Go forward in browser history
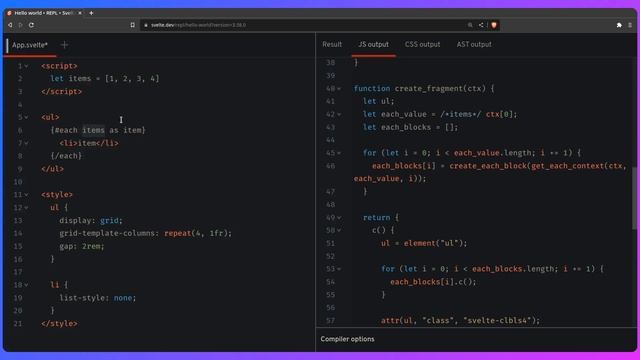 (21, 25)
